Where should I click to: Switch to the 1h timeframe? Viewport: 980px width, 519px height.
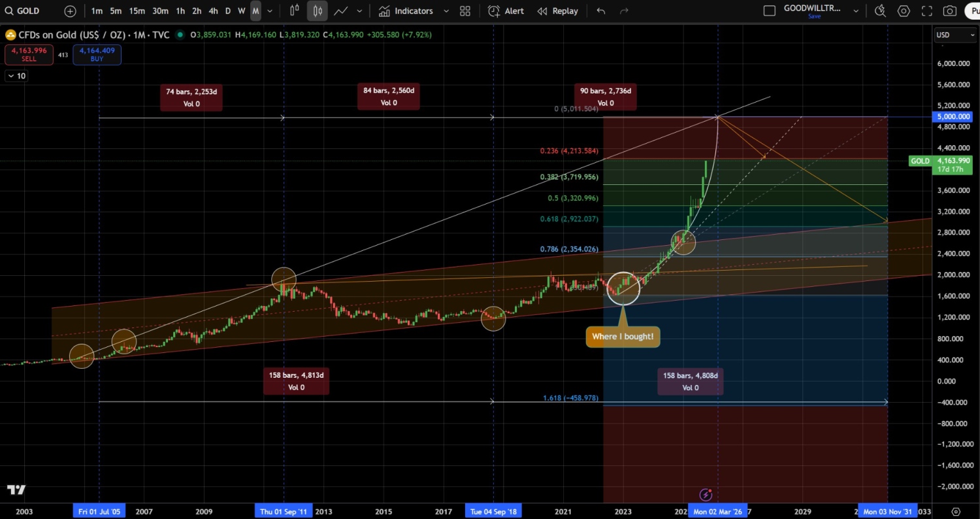click(180, 11)
